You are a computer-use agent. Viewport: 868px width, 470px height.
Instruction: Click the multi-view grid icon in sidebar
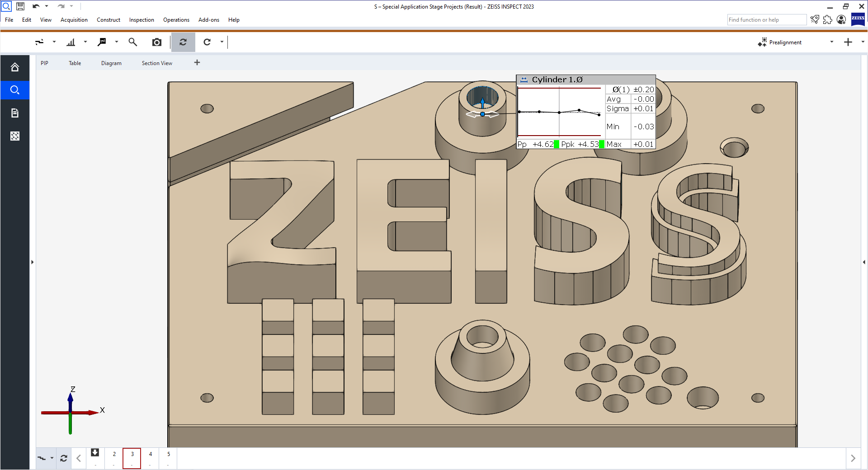(15, 136)
